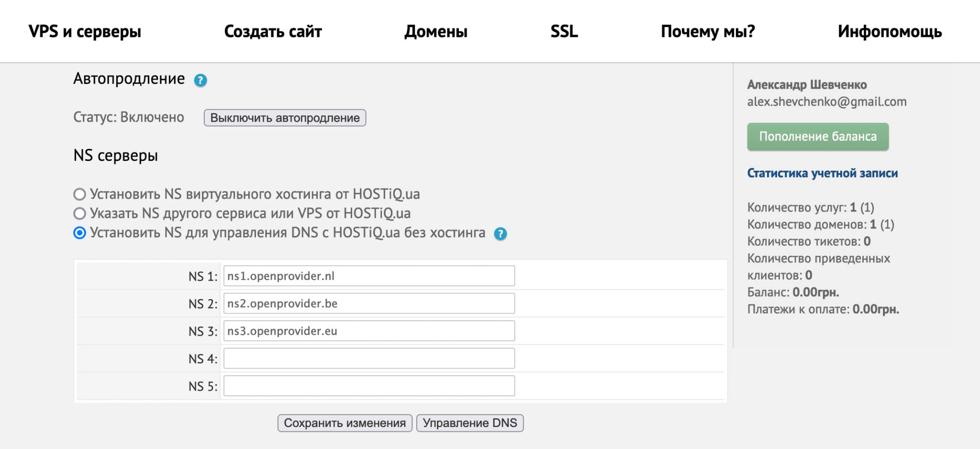The height and width of the screenshot is (449, 980).
Task: Click the help icon next to DNS management option
Action: click(x=501, y=234)
